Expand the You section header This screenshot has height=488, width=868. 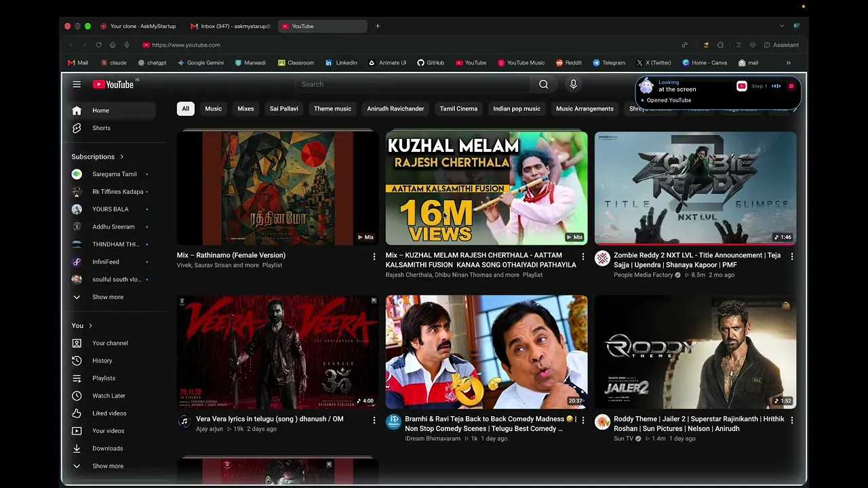click(x=81, y=325)
